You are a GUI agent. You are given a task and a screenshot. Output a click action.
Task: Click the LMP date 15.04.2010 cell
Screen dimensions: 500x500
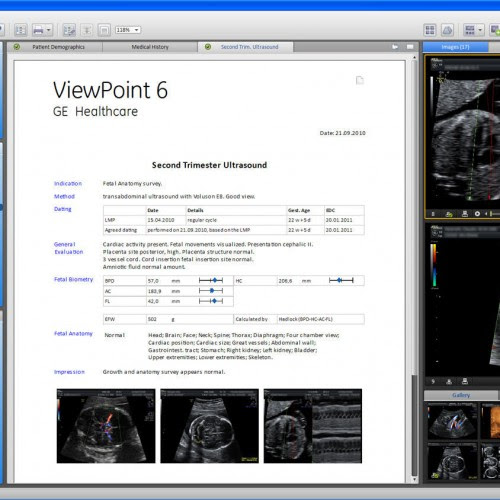pos(166,220)
